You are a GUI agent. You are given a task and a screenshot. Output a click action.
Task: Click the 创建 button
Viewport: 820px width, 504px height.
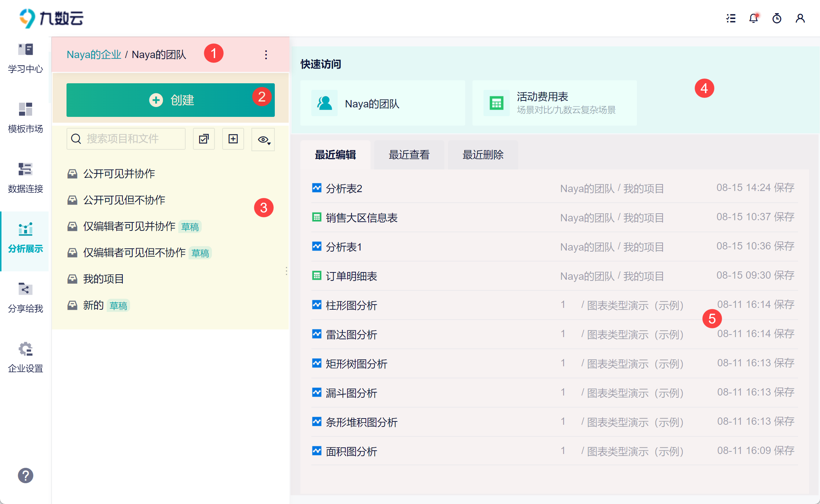coord(171,100)
